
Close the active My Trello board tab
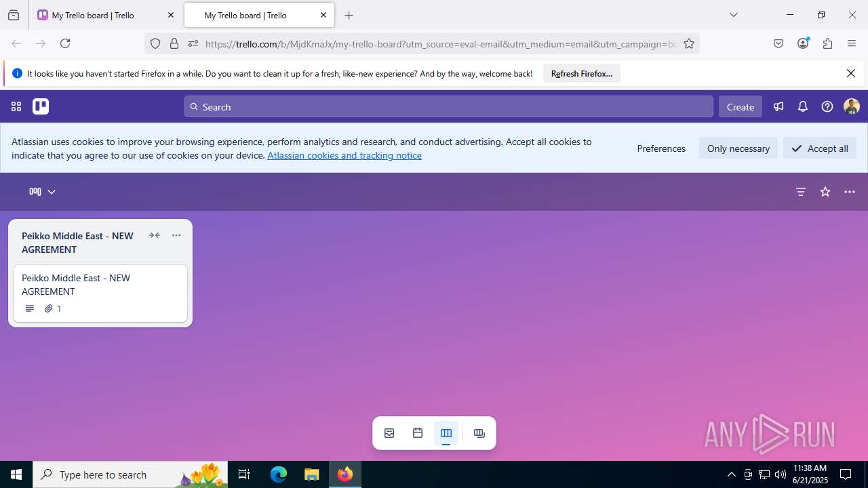click(x=323, y=15)
